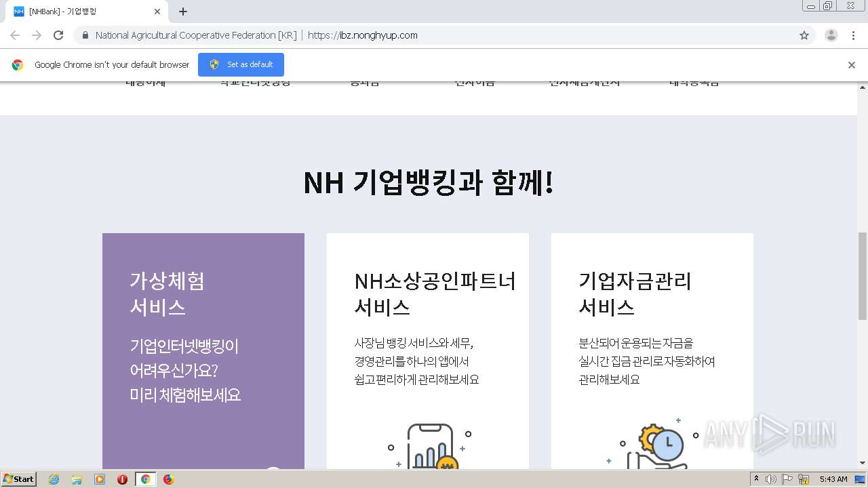Image resolution: width=868 pixels, height=488 pixels.
Task: Open the Windows Start menu
Action: (19, 479)
